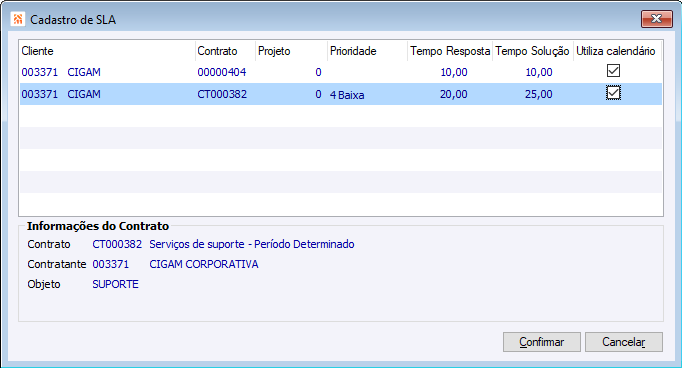
Task: Click the Objeto value 'SUPORTE'
Action: pos(115,284)
